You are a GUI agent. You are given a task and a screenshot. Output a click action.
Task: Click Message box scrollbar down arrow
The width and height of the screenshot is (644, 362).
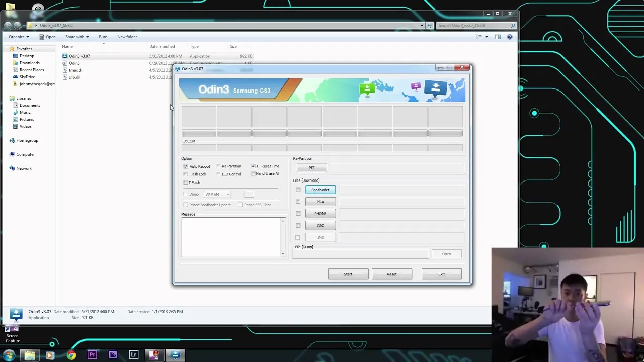pos(283,254)
